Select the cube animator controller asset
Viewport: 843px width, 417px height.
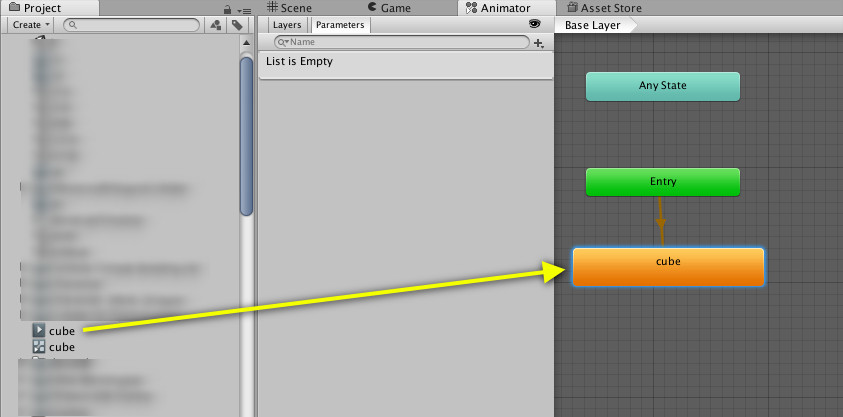(54, 347)
